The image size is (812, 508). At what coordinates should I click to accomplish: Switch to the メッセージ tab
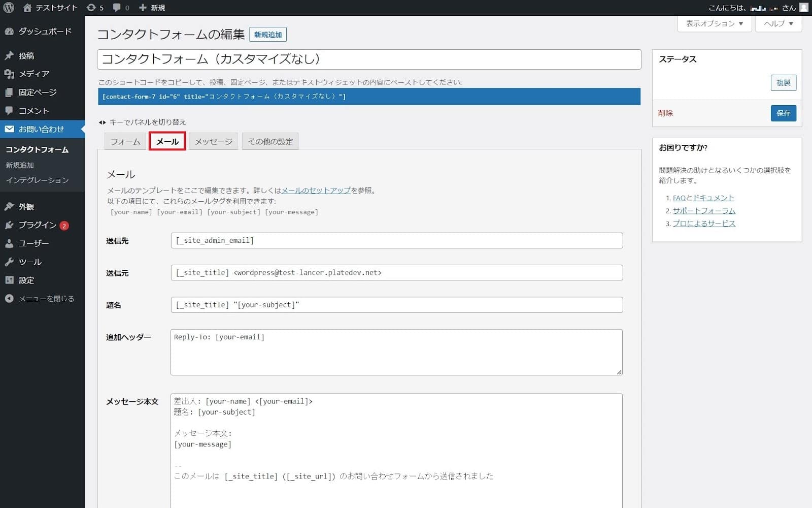tap(213, 142)
